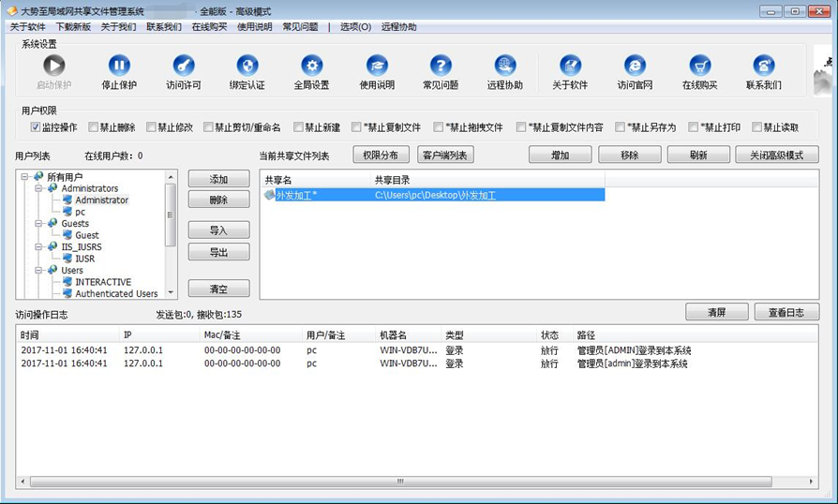Open 使用说明 graduation cap icon
838x504 pixels.
(377, 66)
